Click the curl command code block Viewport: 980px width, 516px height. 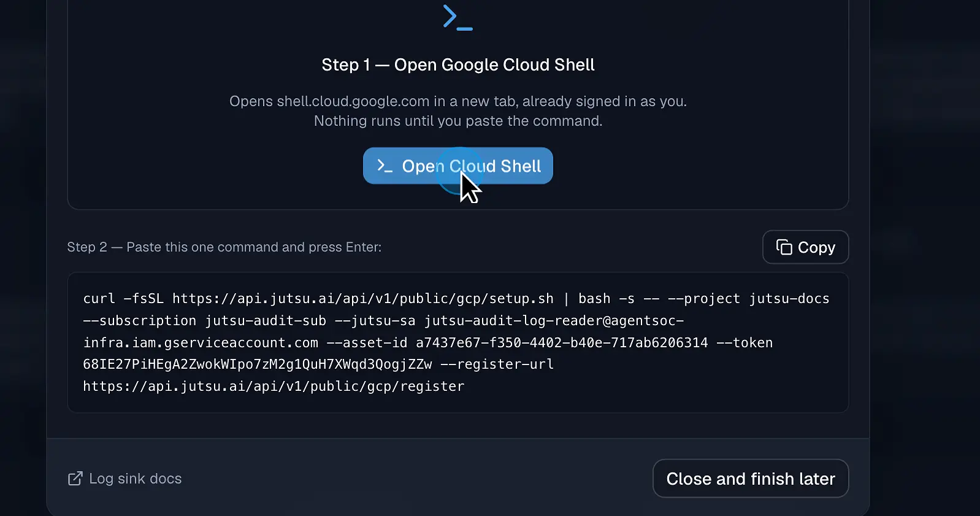(x=457, y=342)
